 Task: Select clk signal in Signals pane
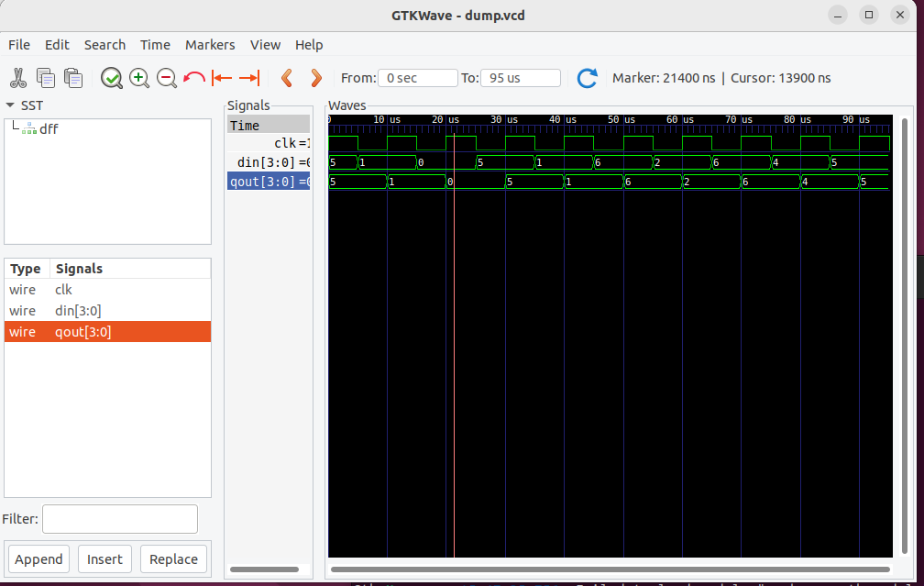tap(269, 143)
